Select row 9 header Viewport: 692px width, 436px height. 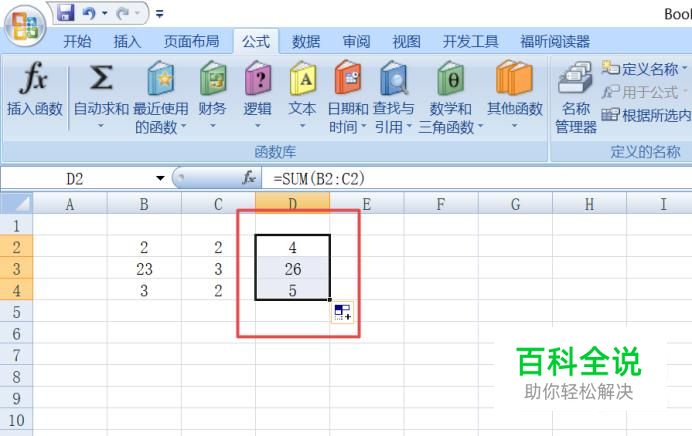click(16, 398)
